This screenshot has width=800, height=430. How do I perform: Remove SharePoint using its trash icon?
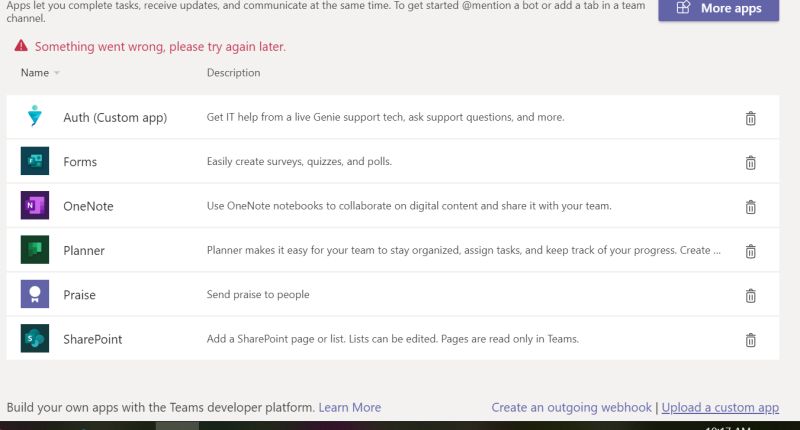[x=751, y=340]
